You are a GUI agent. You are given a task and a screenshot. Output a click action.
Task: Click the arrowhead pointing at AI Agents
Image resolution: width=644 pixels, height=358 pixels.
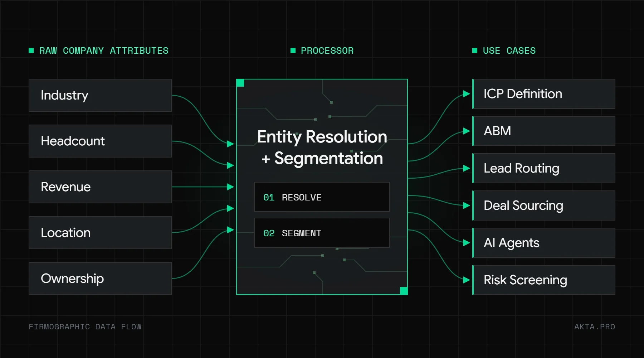coord(466,243)
